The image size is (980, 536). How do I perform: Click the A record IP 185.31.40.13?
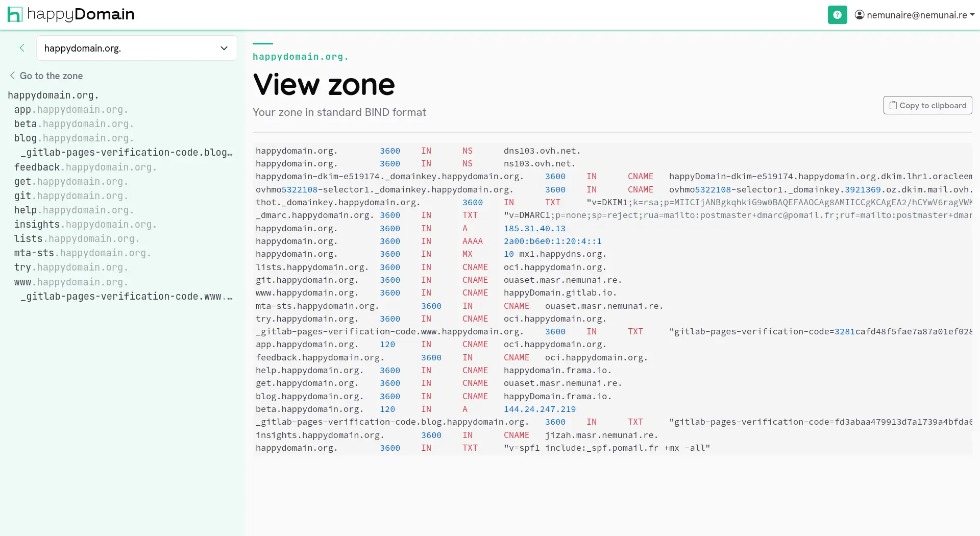coord(534,228)
